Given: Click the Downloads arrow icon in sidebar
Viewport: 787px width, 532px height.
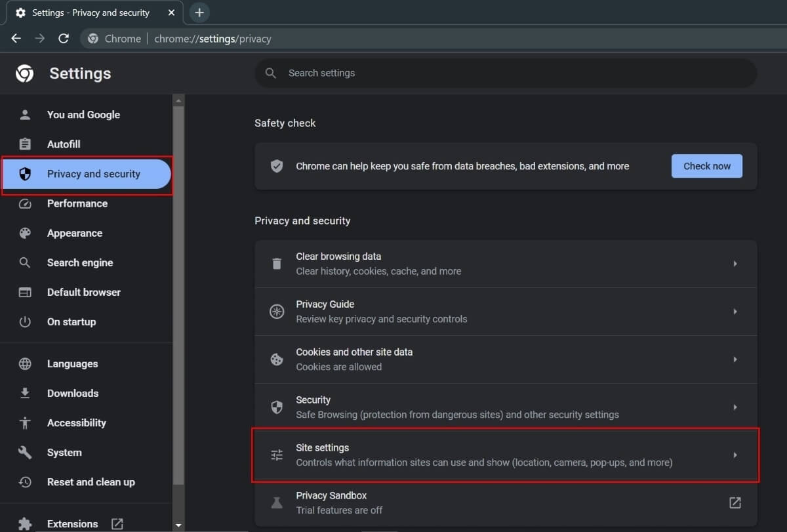Looking at the screenshot, I should [x=24, y=393].
